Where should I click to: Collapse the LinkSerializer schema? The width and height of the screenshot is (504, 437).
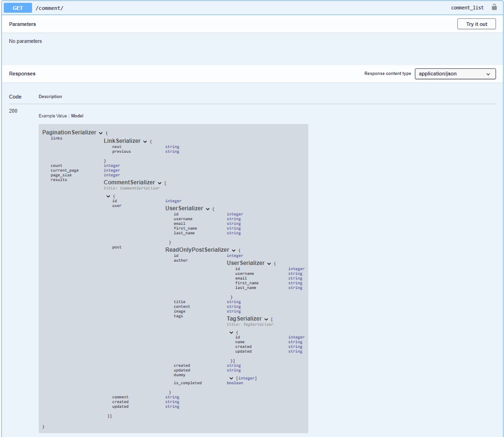[x=145, y=140]
